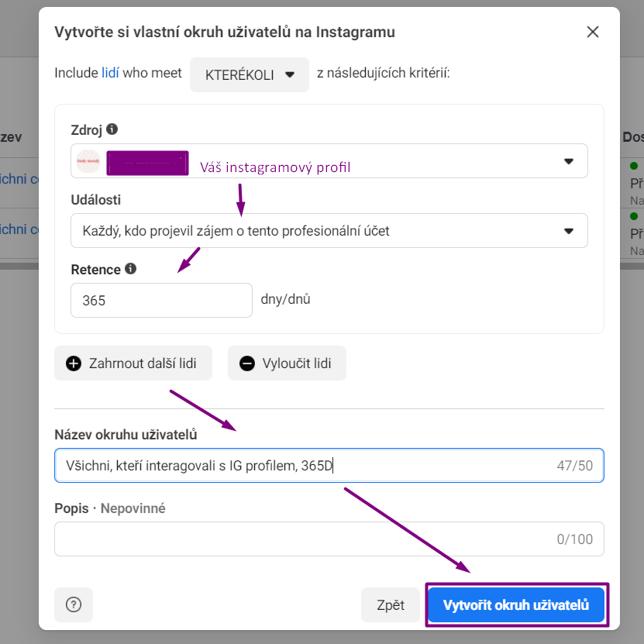The height and width of the screenshot is (644, 644).
Task: Click the Retence days input field
Action: pyautogui.click(x=161, y=300)
